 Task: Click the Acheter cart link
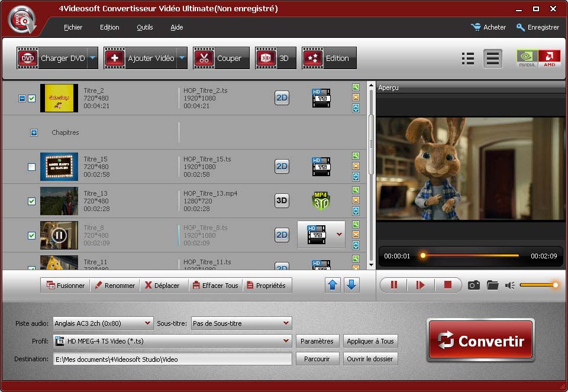(488, 27)
